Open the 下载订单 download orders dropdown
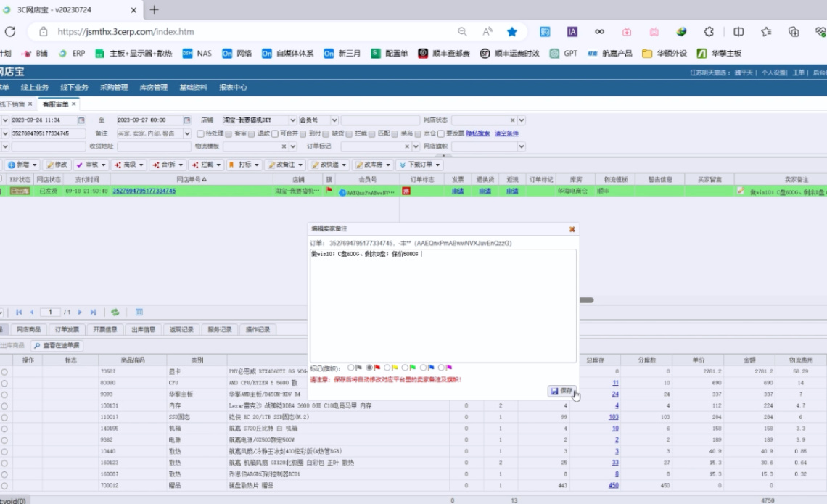Screen dimensions: 827x504 click(420, 165)
